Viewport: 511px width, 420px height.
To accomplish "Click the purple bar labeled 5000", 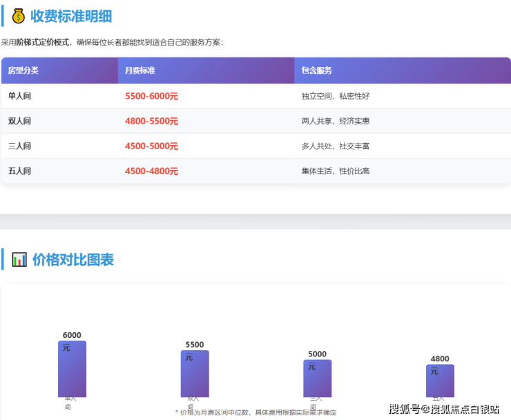I will pos(318,378).
